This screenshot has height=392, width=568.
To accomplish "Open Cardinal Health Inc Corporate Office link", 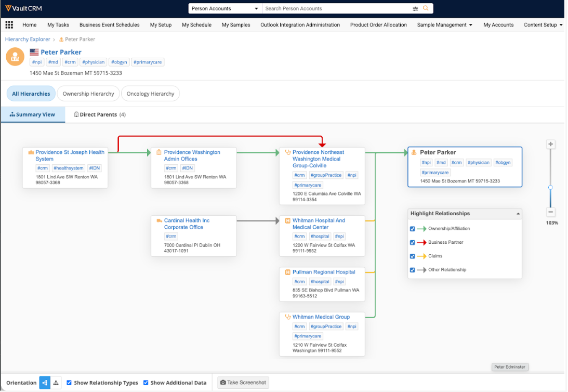I will 187,224.
